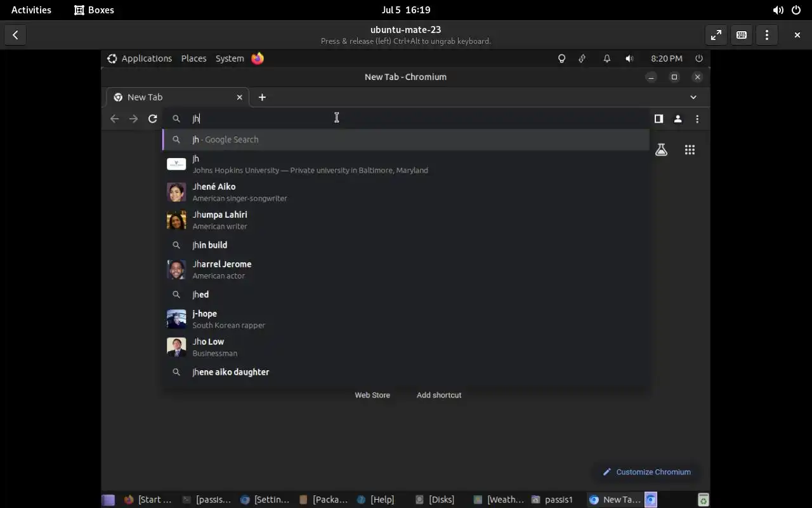Launch Firefox from MATE top panel
Viewport: 812px width, 508px height.
click(258, 58)
